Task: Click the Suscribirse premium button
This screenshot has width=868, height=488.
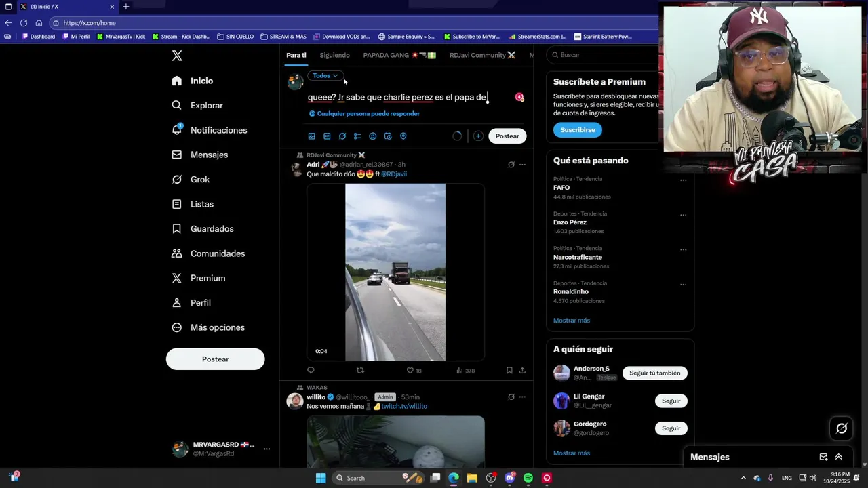Action: coord(578,130)
